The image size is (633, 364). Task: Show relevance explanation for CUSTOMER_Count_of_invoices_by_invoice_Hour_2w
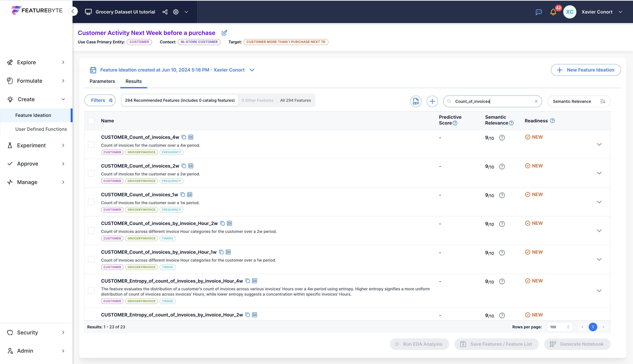pyautogui.click(x=502, y=224)
